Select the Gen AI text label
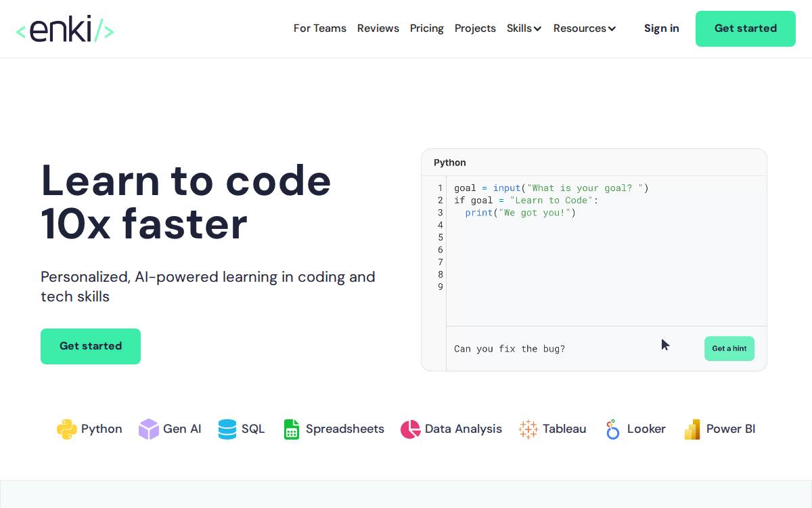This screenshot has height=508, width=812. 182,429
